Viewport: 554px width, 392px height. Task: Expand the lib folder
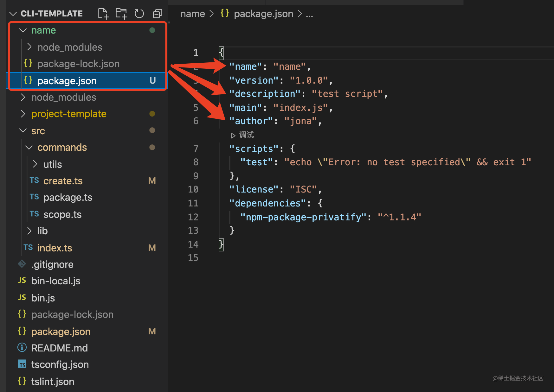(29, 231)
